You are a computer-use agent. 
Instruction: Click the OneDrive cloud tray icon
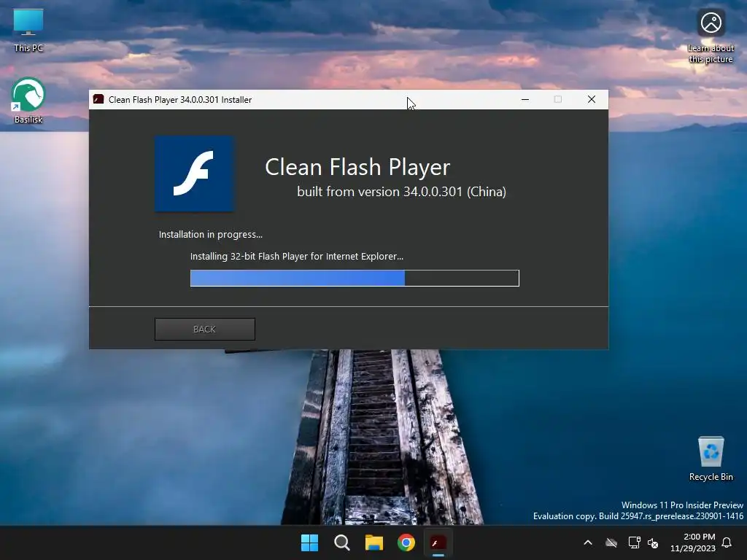click(611, 542)
